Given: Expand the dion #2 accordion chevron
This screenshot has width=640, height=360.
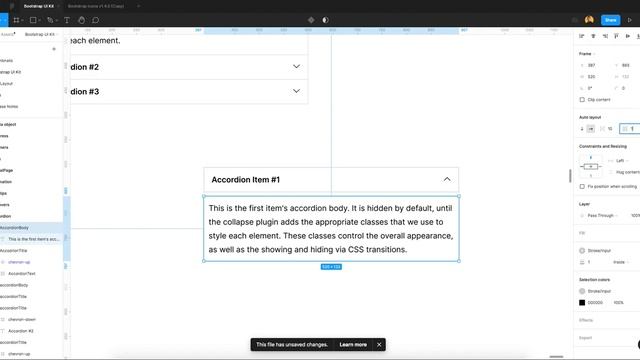Looking at the screenshot, I should click(x=296, y=67).
